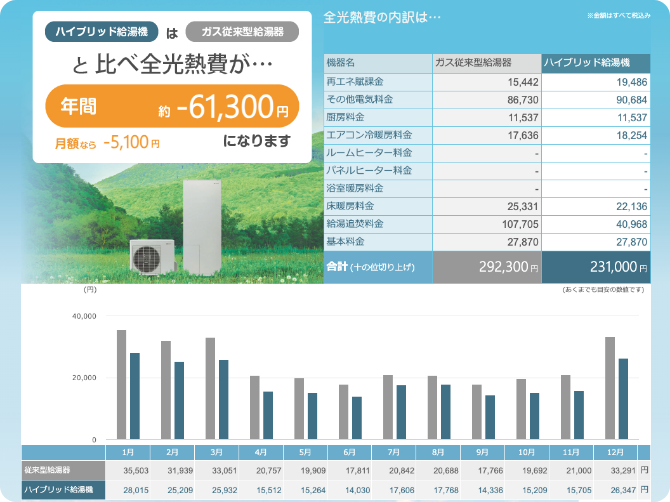Click the 全光熱費の内訳は… heading
The height and width of the screenshot is (502, 670).
tap(382, 18)
